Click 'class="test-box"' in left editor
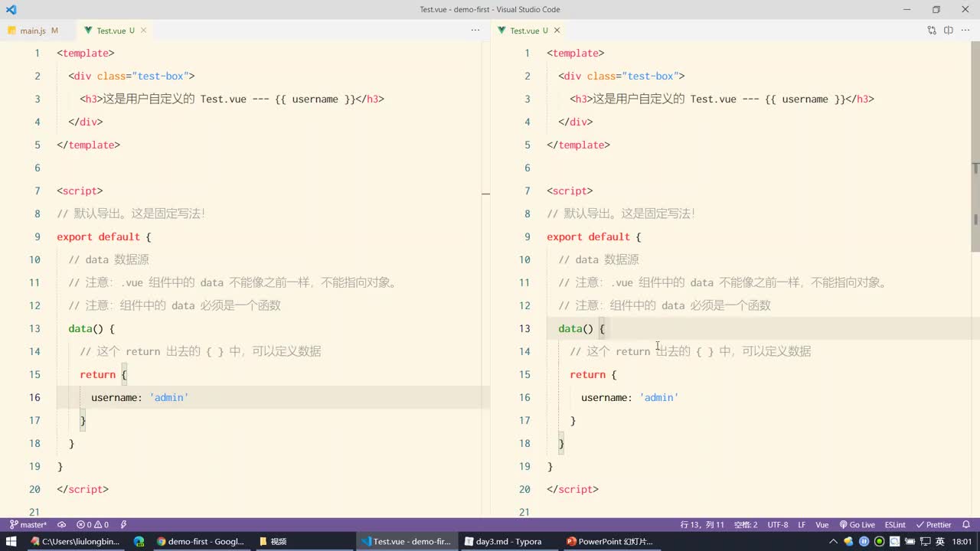The height and width of the screenshot is (551, 980). [x=142, y=76]
